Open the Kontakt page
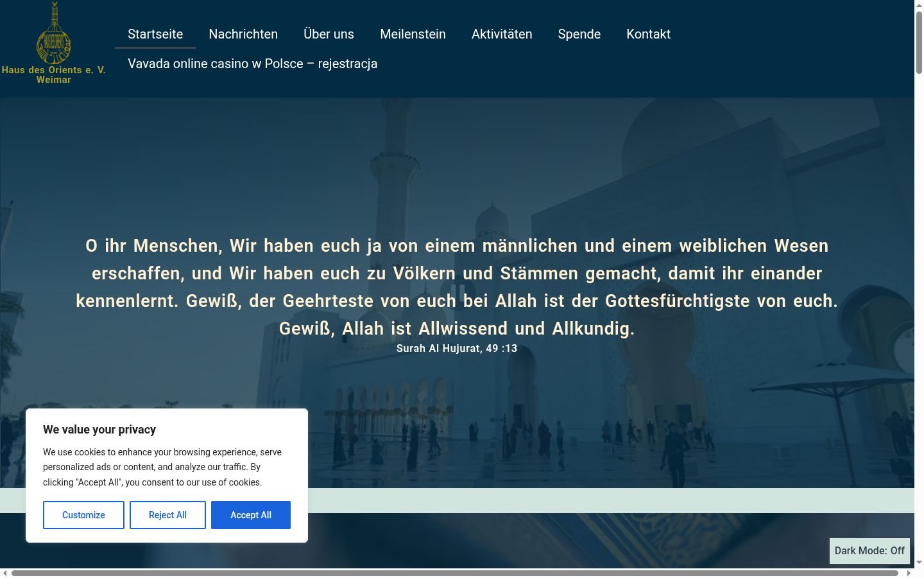Image resolution: width=924 pixels, height=578 pixels. pyautogui.click(x=648, y=34)
